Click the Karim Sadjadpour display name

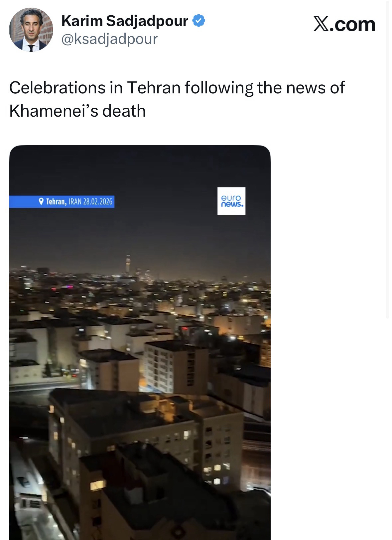(x=125, y=21)
